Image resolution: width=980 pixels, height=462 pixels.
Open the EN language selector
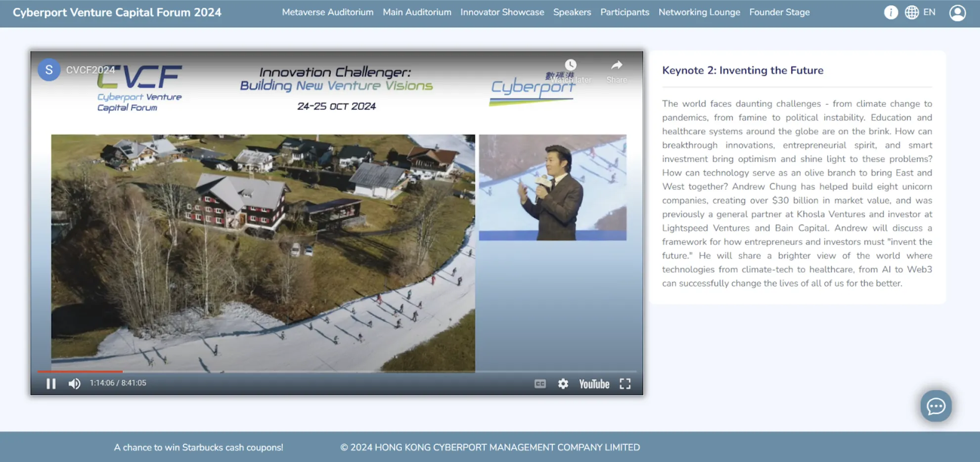[929, 12]
